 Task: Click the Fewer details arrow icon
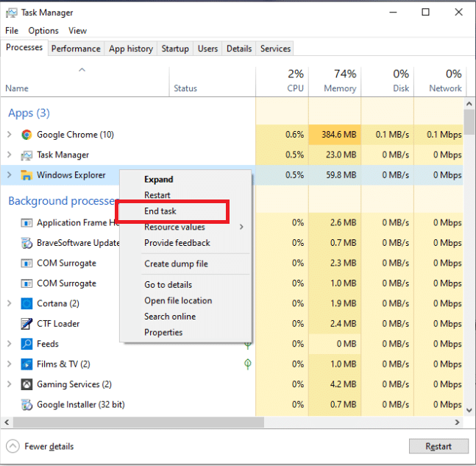coord(13,446)
